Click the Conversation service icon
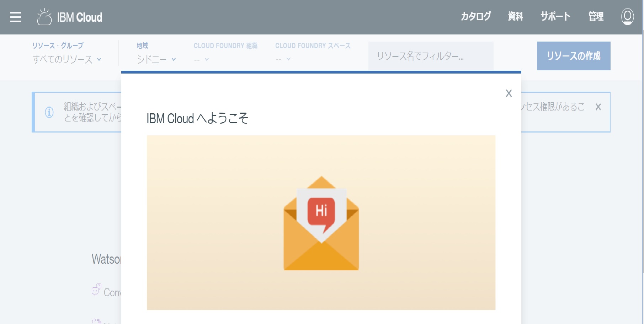The image size is (644, 324). (x=96, y=290)
